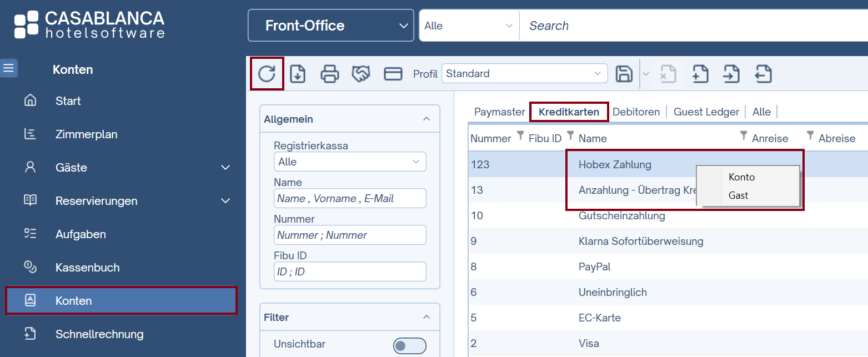Select Konto in the context menu
Image resolution: width=868 pixels, height=357 pixels.
point(741,177)
